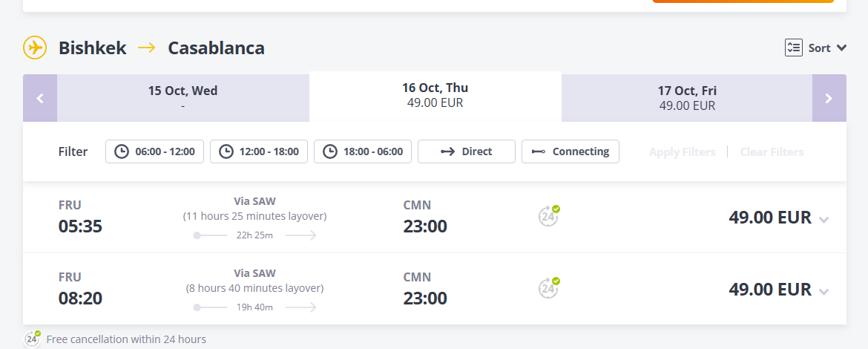Open the Sort dropdown chevron
Screen dimensions: 868x349
pyautogui.click(x=841, y=48)
